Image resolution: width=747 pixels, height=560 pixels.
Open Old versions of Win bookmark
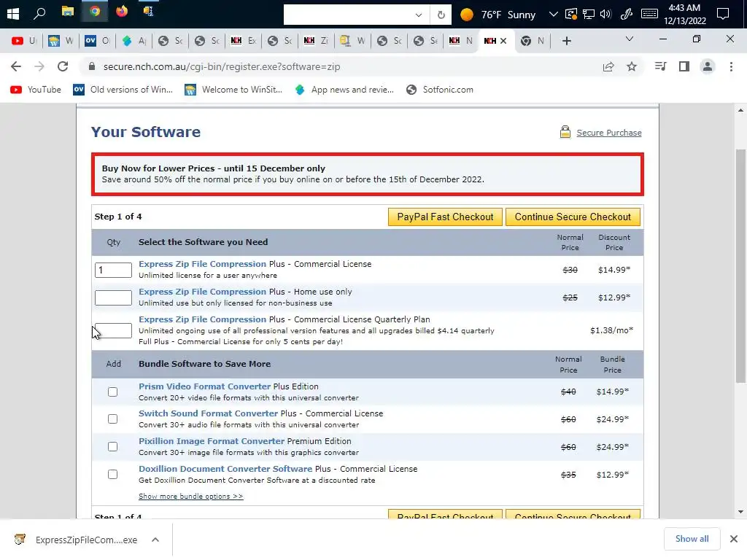(x=123, y=90)
